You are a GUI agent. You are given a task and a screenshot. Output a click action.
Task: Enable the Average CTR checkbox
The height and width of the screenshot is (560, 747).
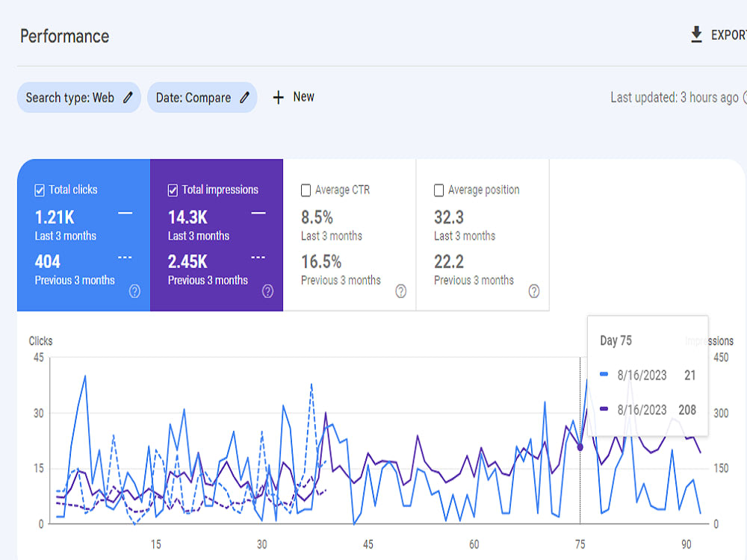click(306, 190)
